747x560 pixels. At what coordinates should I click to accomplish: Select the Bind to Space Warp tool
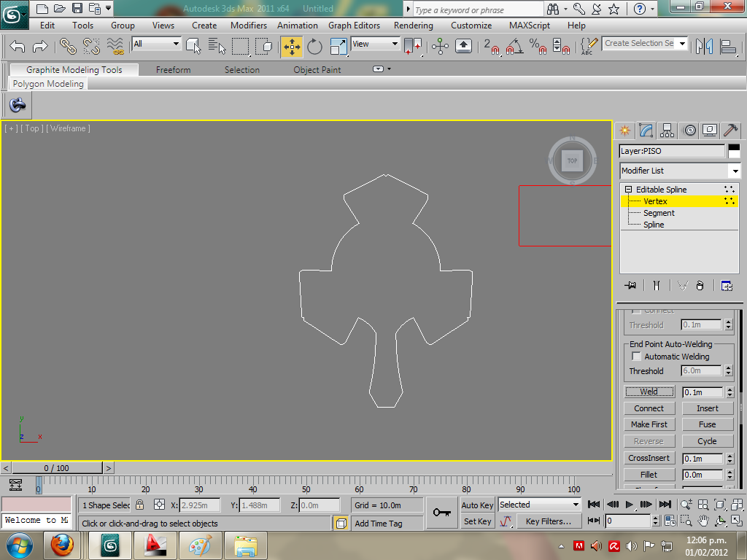(x=115, y=46)
